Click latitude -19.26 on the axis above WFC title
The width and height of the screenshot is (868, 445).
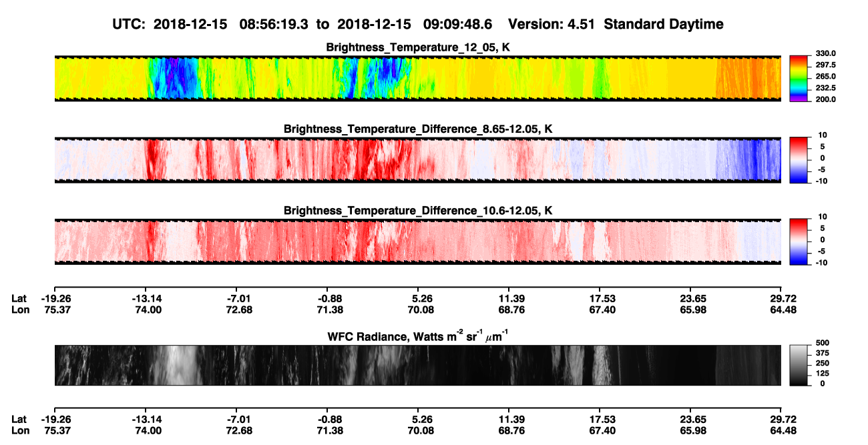coord(57,299)
